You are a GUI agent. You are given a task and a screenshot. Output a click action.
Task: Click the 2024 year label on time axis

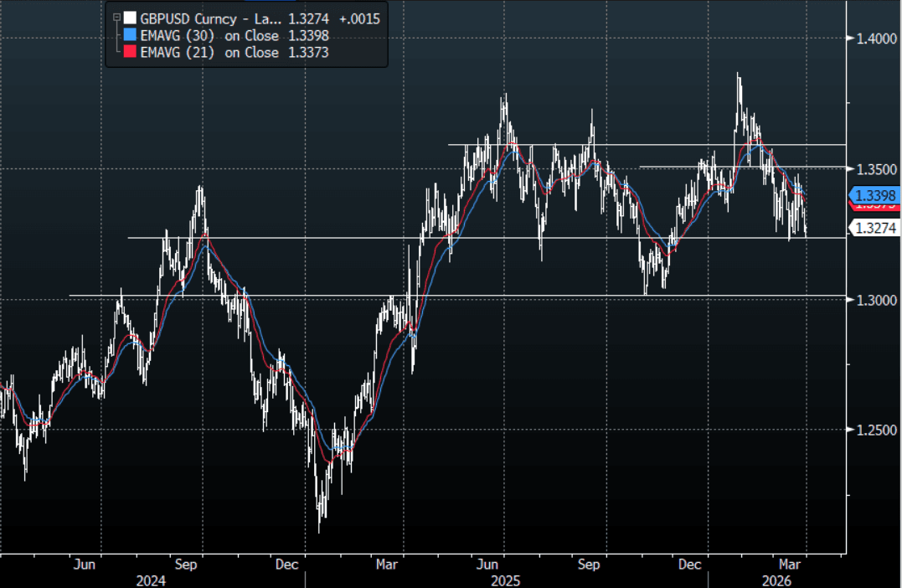click(x=150, y=580)
